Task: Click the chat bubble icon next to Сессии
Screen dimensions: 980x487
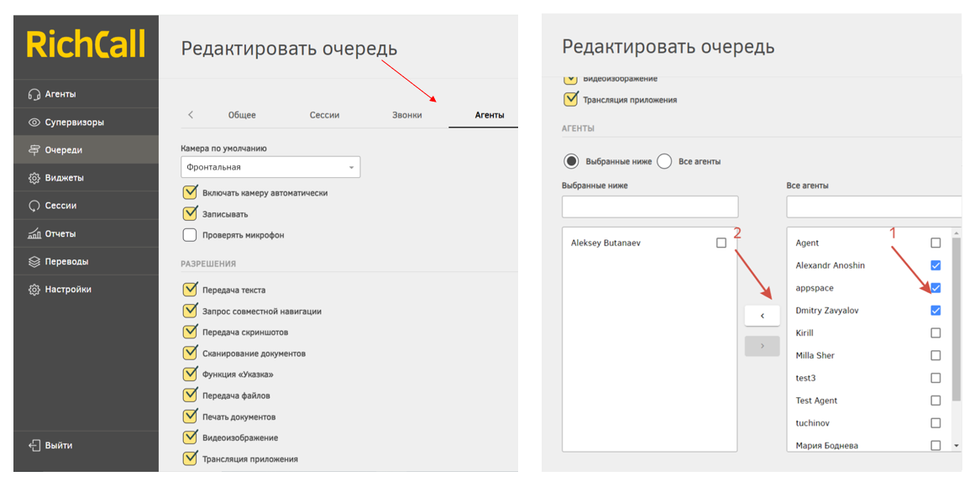Action: pyautogui.click(x=34, y=206)
